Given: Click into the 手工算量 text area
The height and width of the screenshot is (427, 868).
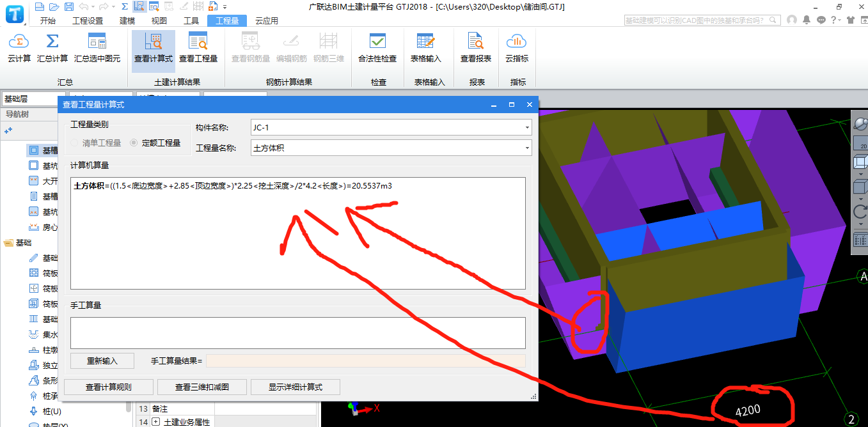Looking at the screenshot, I should (x=298, y=333).
